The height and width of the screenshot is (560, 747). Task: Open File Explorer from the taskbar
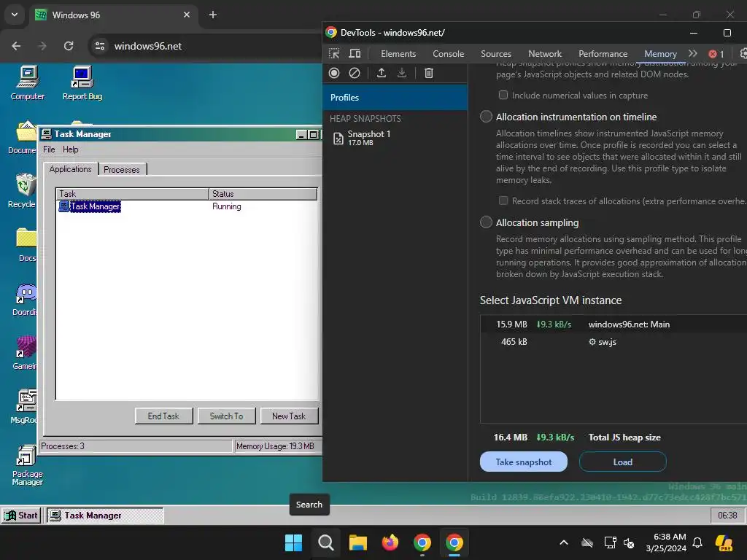357,542
